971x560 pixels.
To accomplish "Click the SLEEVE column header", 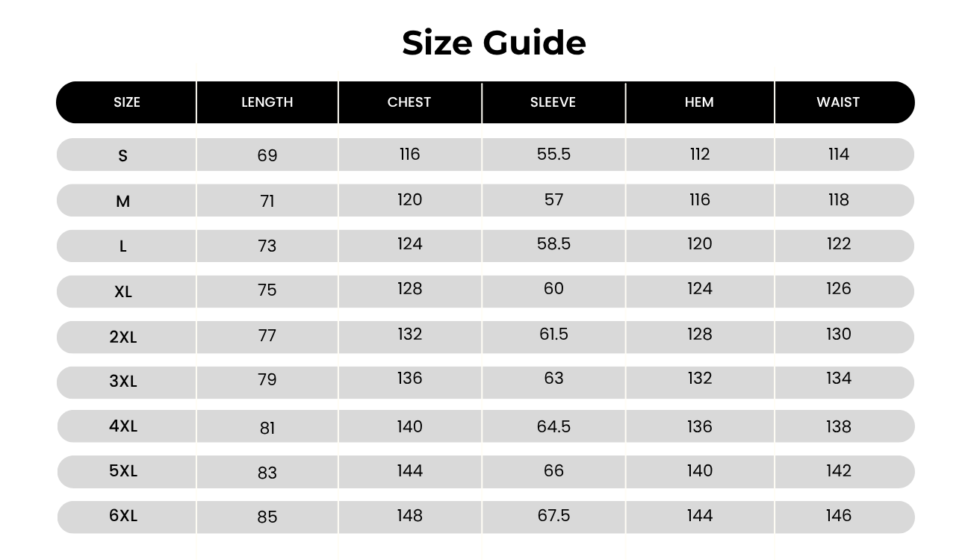I will 553,102.
